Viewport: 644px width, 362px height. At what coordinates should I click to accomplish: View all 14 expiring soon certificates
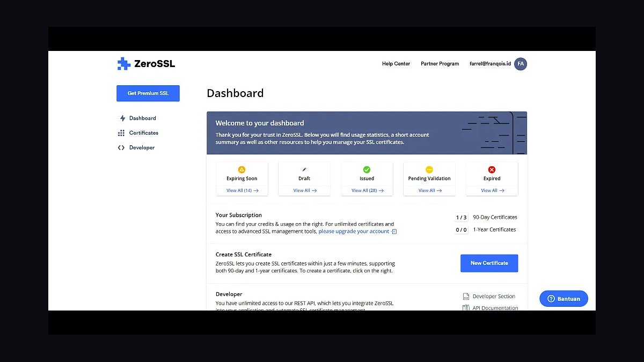[242, 190]
